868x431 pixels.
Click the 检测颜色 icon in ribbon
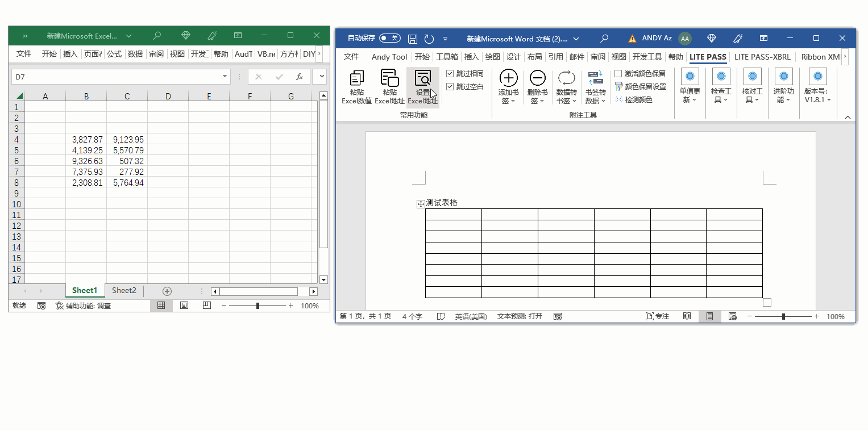[x=619, y=100]
